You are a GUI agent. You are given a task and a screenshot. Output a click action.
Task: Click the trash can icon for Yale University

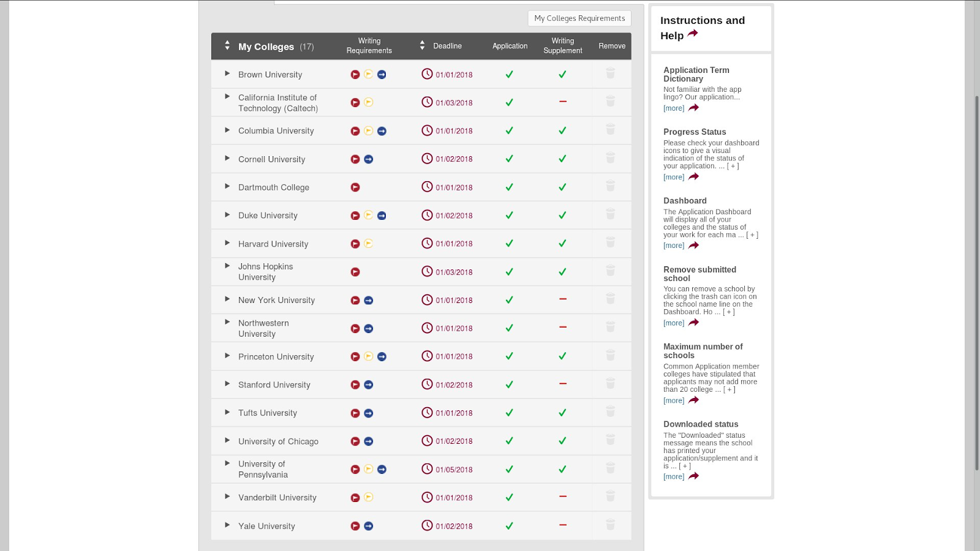click(610, 525)
